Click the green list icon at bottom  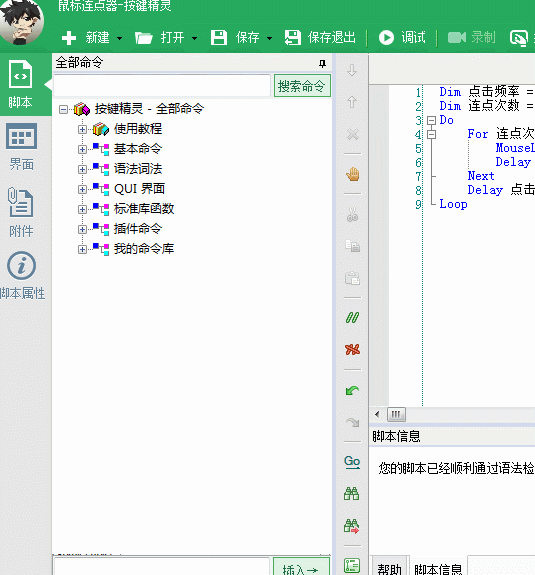352,565
